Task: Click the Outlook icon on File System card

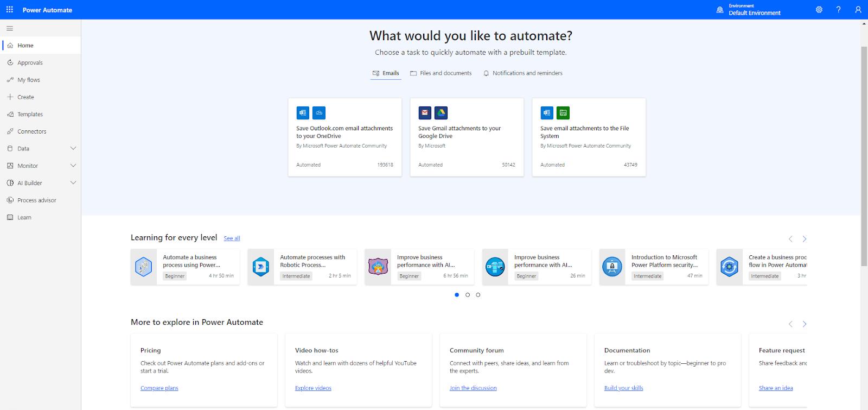Action: (547, 113)
